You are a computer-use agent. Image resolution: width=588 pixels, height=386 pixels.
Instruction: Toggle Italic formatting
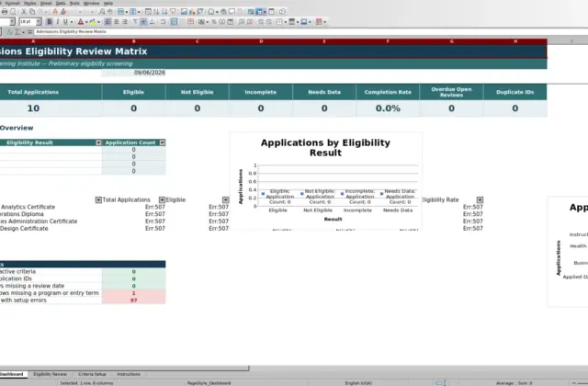57,22
